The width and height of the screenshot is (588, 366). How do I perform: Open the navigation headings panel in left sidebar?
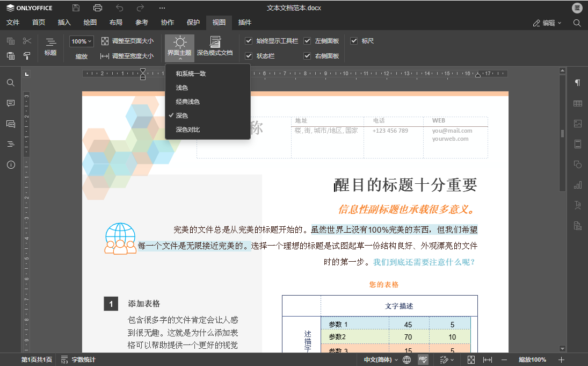tap(11, 144)
